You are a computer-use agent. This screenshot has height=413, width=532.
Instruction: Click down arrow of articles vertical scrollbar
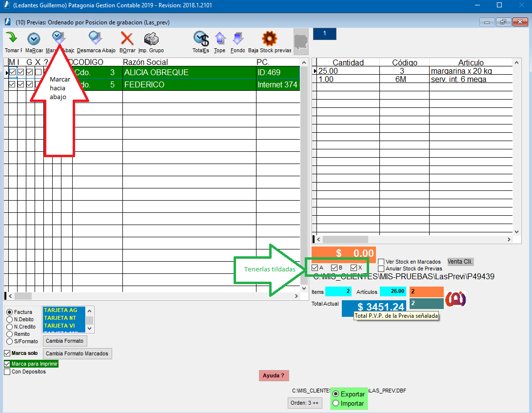point(517,232)
